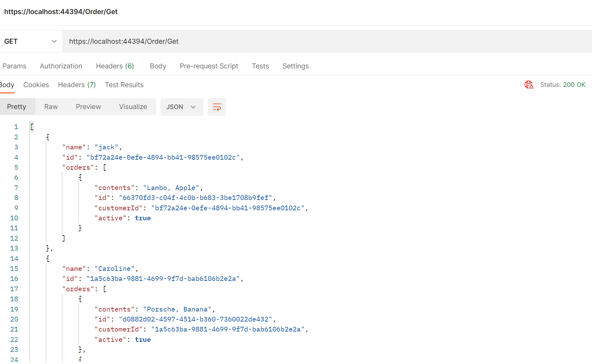Click the "jack" name value
This screenshot has height=364, width=592.
(x=106, y=147)
